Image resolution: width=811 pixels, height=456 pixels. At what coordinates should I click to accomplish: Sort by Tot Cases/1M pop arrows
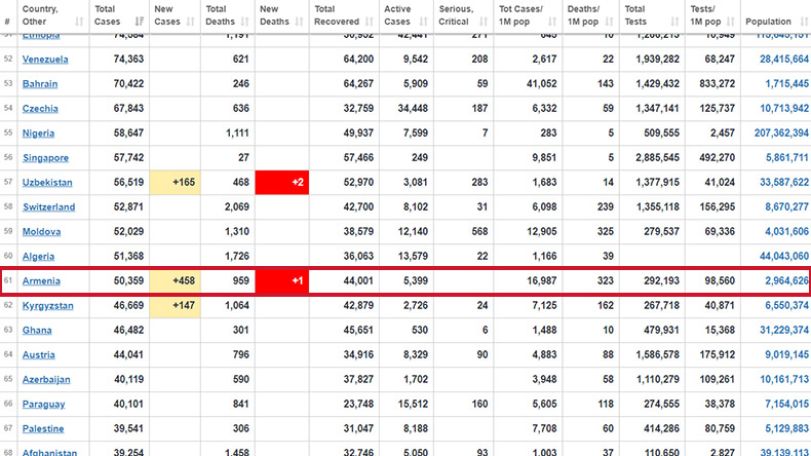(x=552, y=22)
